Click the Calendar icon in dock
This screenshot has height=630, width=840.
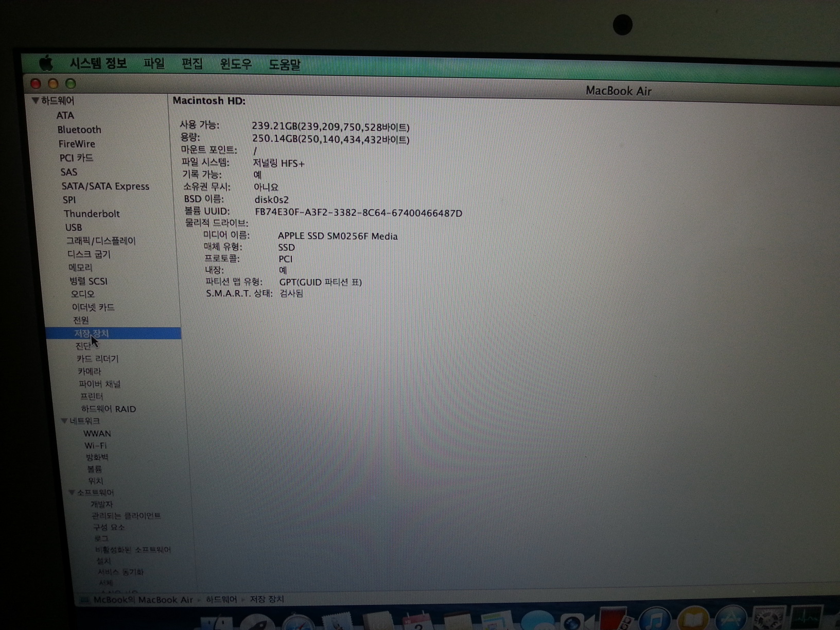click(x=417, y=622)
